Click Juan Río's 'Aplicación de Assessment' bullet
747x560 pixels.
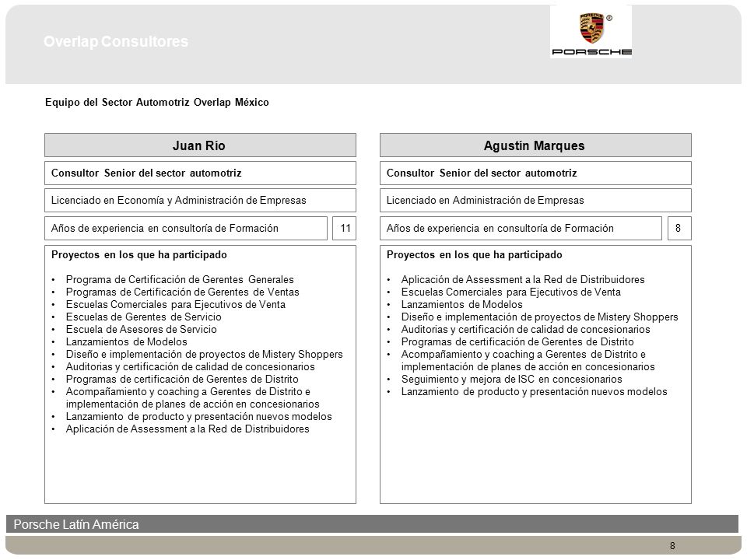(188, 429)
